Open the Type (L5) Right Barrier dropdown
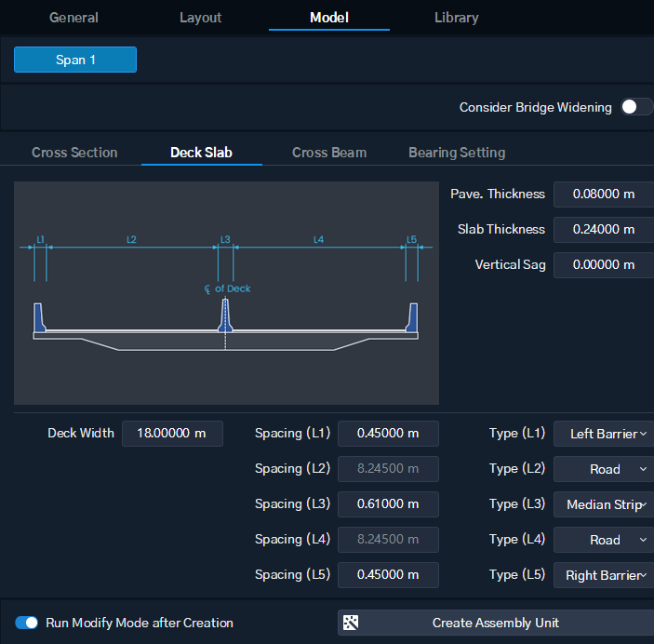Viewport: 654px width, 644px height. [604, 575]
